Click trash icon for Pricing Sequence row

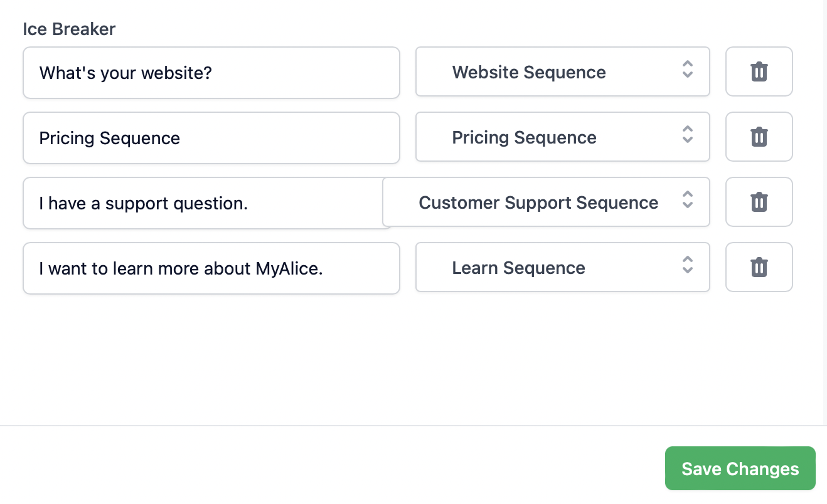point(759,137)
